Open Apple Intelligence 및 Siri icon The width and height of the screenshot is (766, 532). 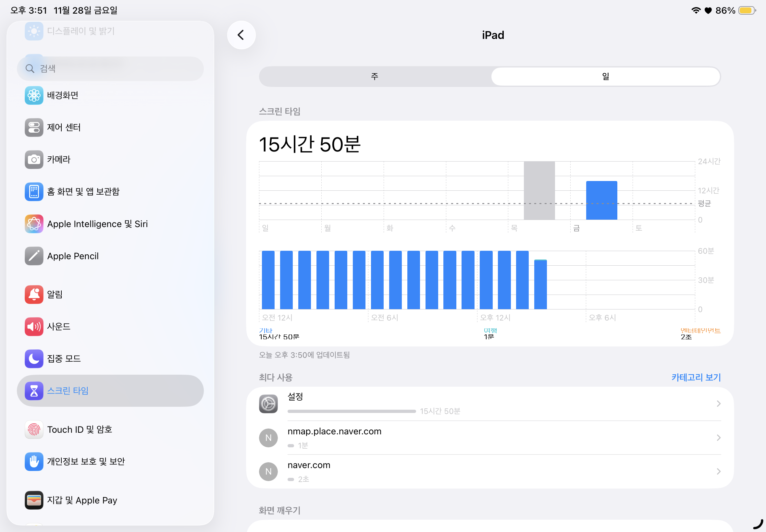34,224
